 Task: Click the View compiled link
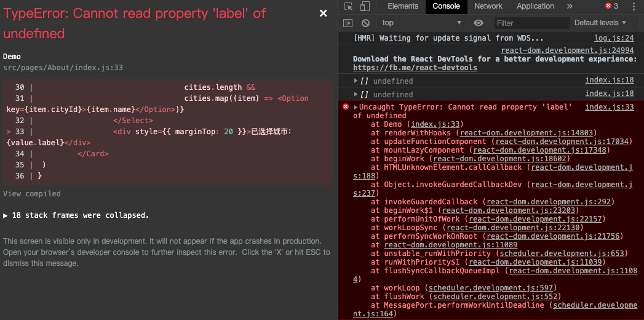[x=31, y=193]
